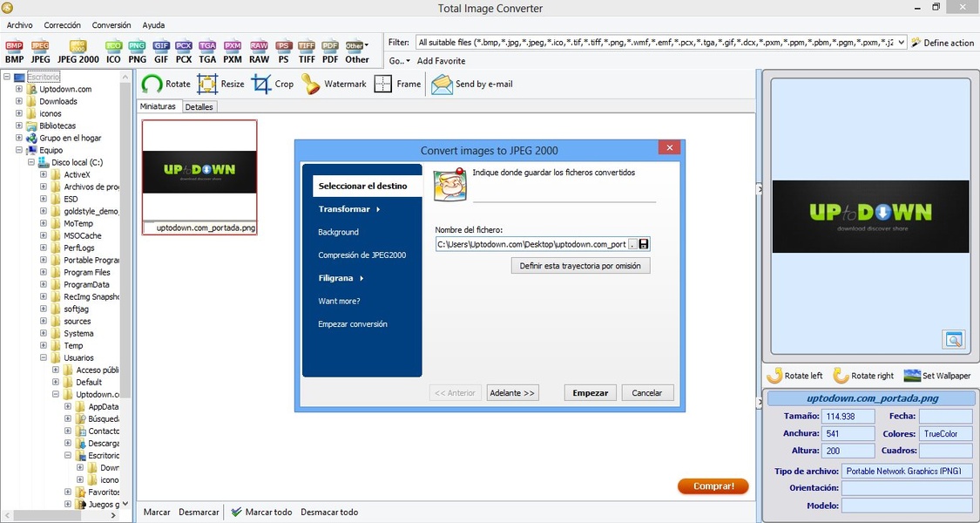Screen dimensions: 980x523
Task: Open the Resize tool
Action: click(x=221, y=84)
